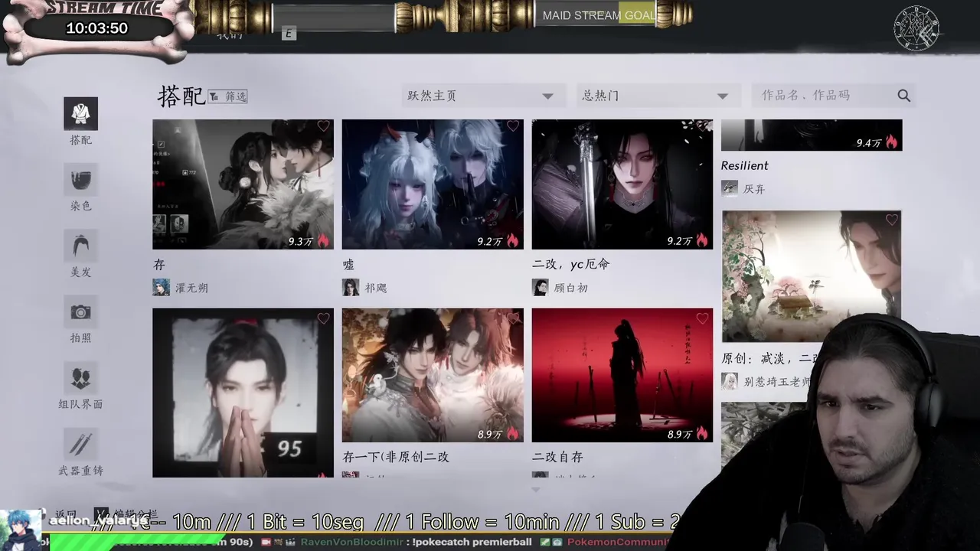The width and height of the screenshot is (980, 551).
Task: Click author name 濯无朔
Action: 191,289
